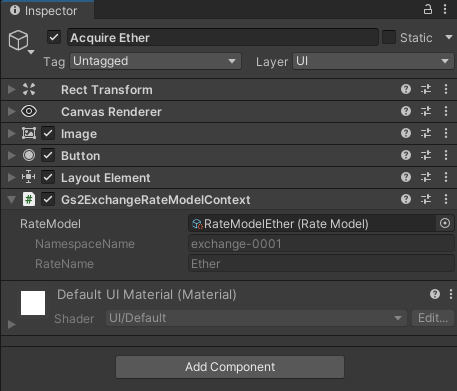Image resolution: width=457 pixels, height=391 pixels.
Task: Open Default UI Material options menu
Action: pos(451,294)
